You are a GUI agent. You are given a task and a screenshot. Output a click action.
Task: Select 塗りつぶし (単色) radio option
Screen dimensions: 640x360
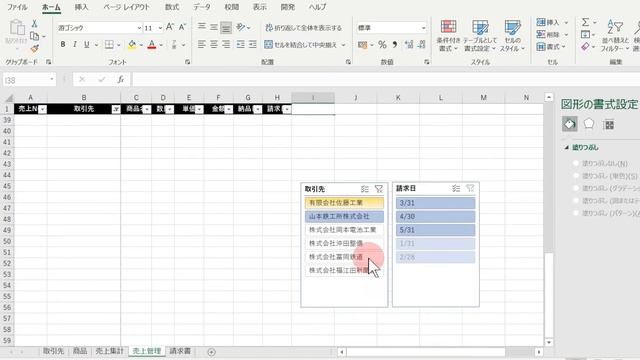pyautogui.click(x=576, y=176)
